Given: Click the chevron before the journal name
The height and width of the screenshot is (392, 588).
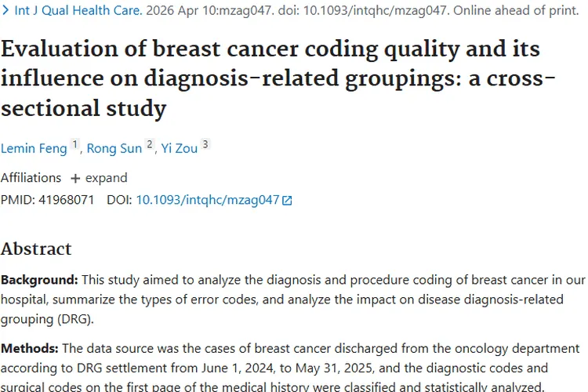Looking at the screenshot, I should 5,11.
